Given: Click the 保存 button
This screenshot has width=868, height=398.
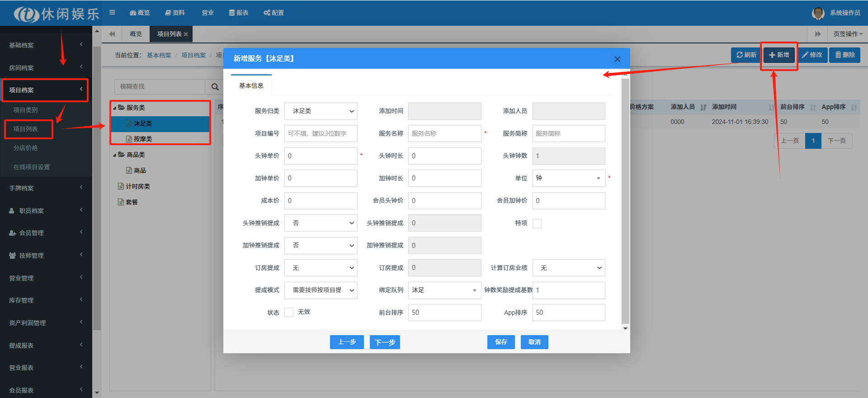Looking at the screenshot, I should (x=501, y=342).
